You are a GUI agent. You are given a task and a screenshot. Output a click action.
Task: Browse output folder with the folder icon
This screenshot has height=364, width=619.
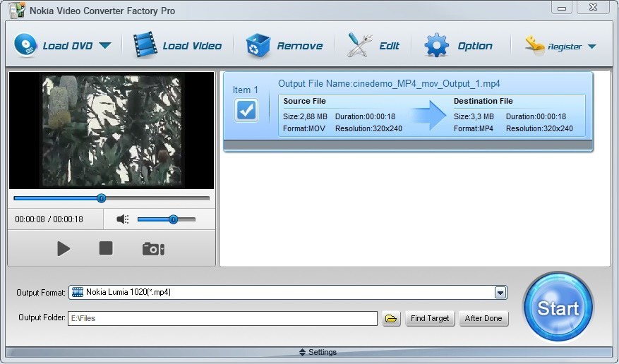click(x=391, y=318)
